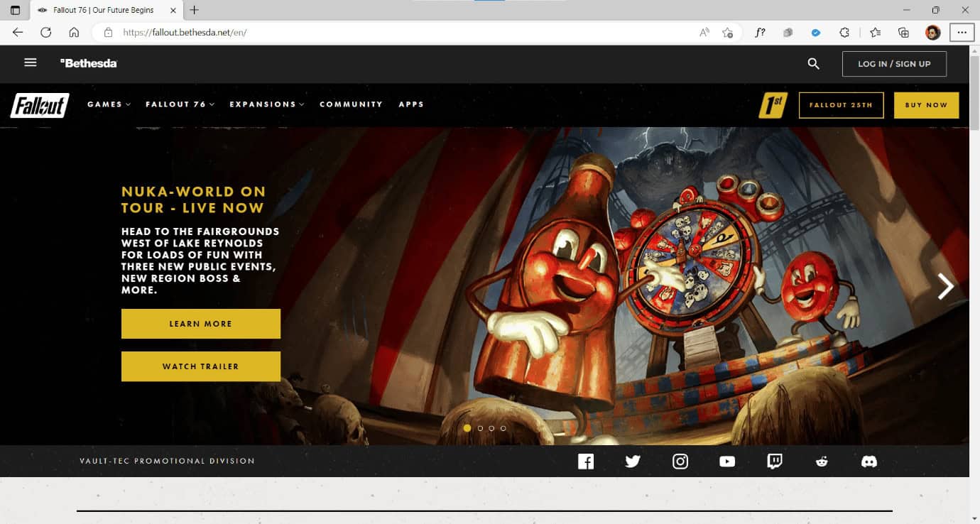Open browser Settings and more menu
The width and height of the screenshot is (980, 524).
point(962,32)
